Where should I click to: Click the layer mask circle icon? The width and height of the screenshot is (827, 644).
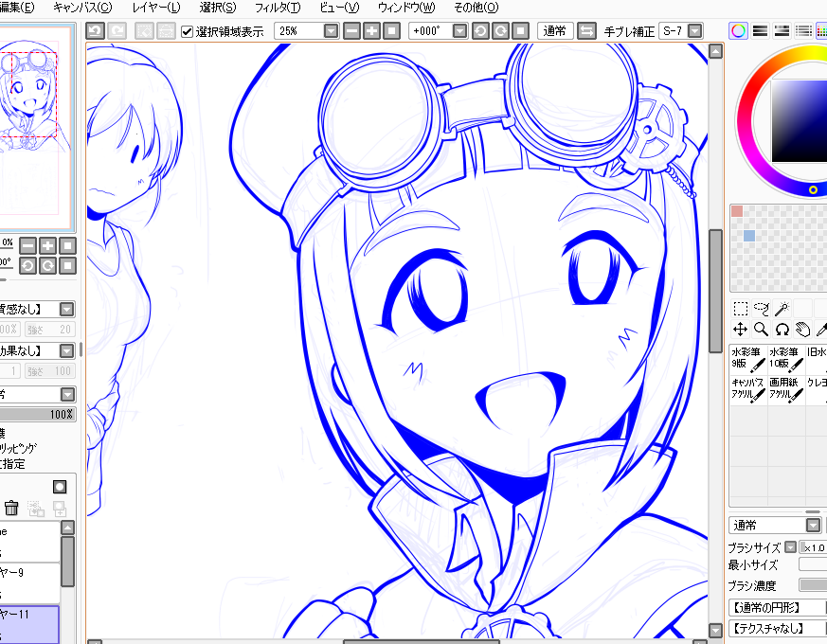click(60, 487)
